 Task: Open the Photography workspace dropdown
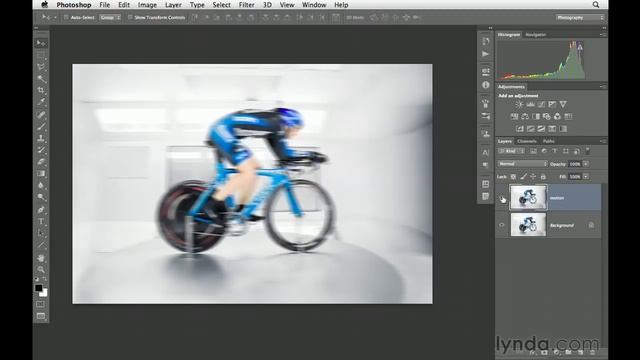pyautogui.click(x=580, y=18)
